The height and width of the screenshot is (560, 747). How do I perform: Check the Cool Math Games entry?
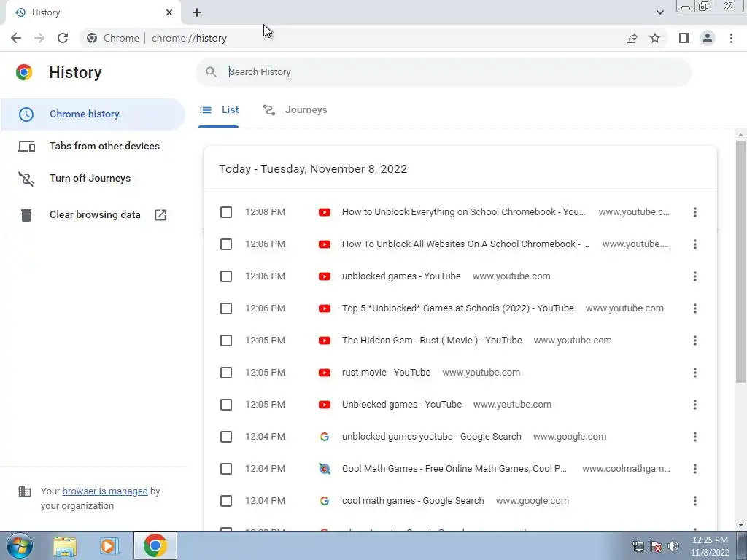tap(226, 469)
